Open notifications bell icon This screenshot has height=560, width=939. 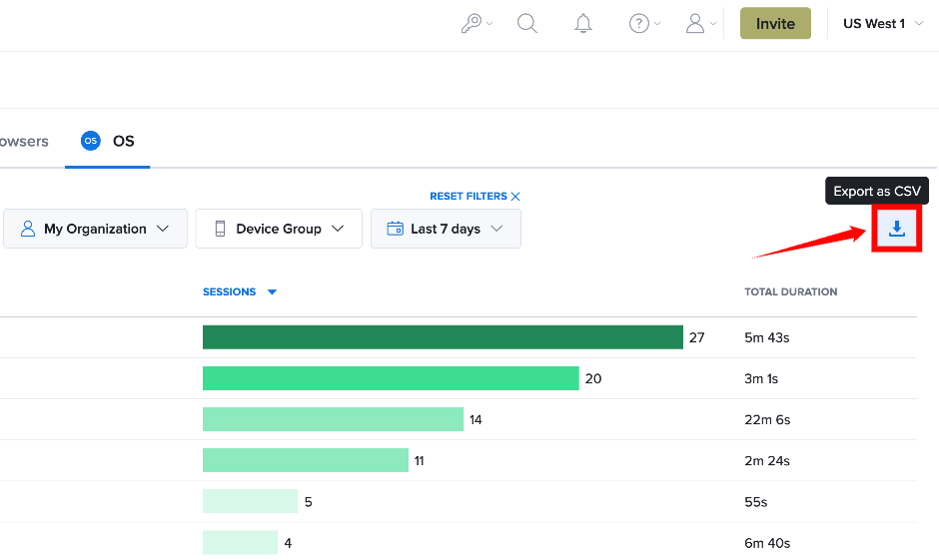[x=582, y=23]
